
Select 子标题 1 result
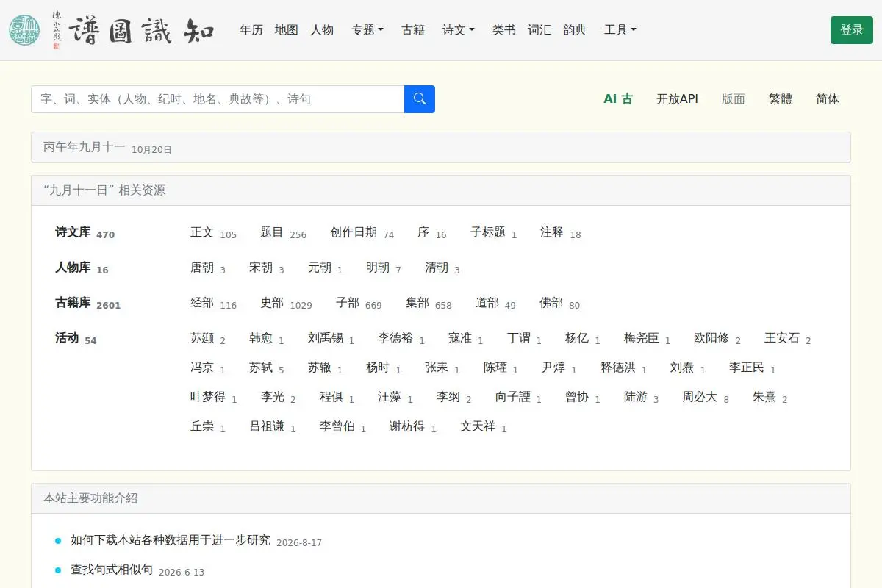[494, 233]
